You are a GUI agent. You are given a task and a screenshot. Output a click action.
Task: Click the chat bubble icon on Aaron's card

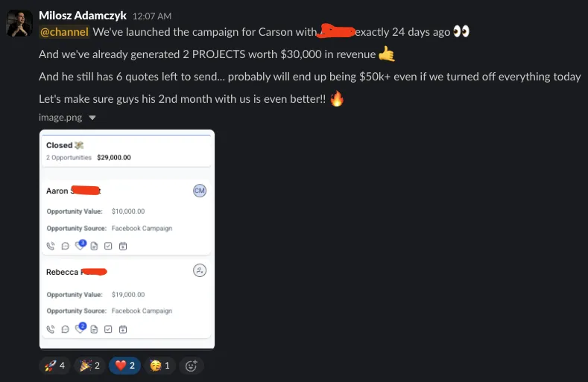(x=66, y=246)
